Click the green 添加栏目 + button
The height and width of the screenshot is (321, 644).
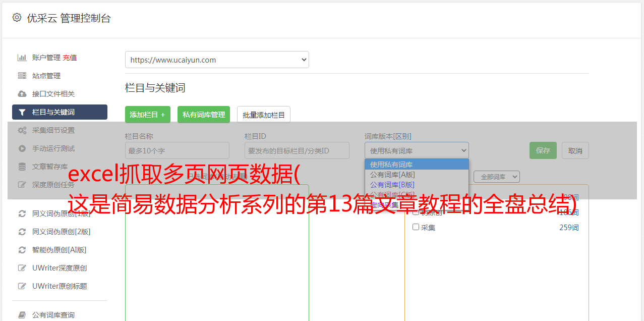[x=148, y=115]
